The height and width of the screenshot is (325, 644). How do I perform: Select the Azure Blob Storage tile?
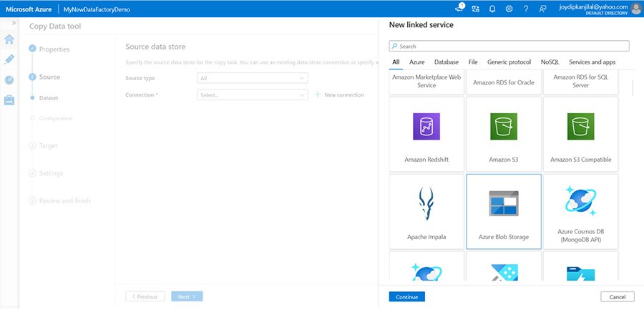504,211
